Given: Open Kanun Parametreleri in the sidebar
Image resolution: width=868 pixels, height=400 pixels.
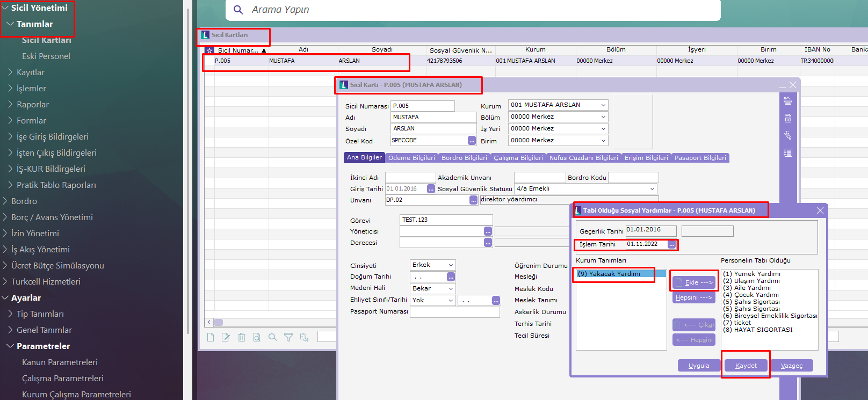Looking at the screenshot, I should point(60,362).
